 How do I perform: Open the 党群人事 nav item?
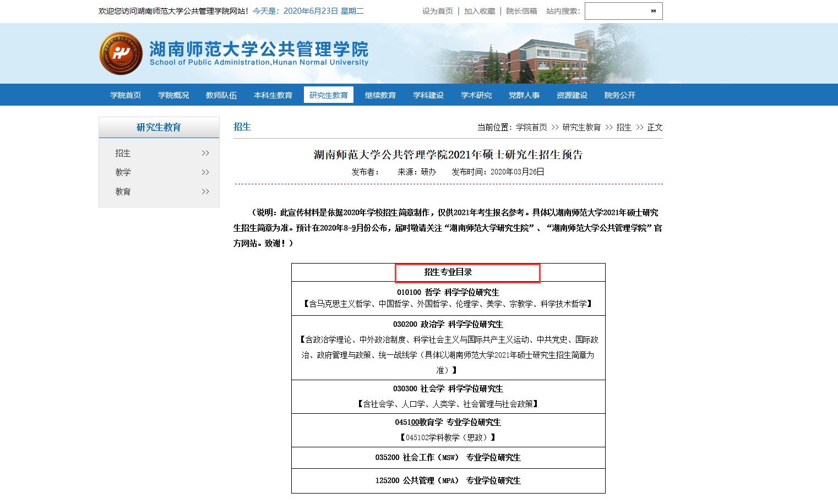click(x=524, y=95)
